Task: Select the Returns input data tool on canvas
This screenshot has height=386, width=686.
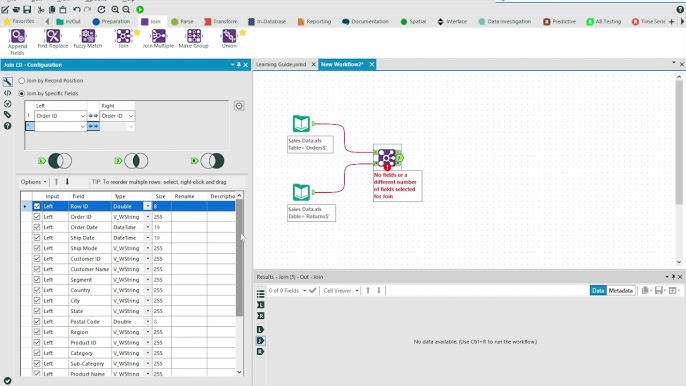Action: click(x=301, y=192)
